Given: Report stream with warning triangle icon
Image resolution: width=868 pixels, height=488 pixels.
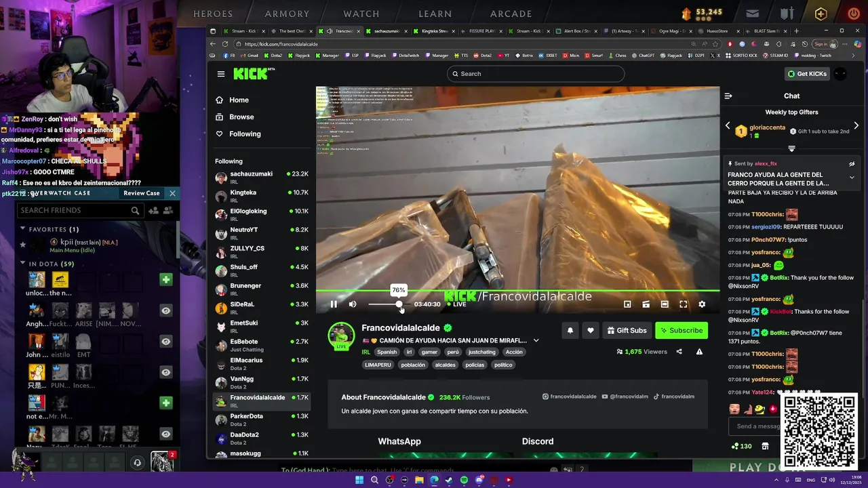Looking at the screenshot, I should [x=699, y=352].
